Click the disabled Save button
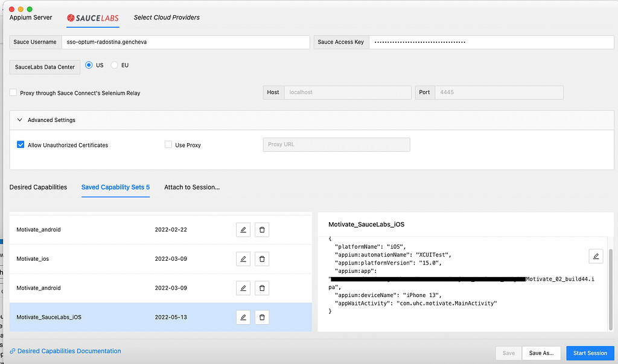Screen dimensions: 618x364 tap(508, 353)
